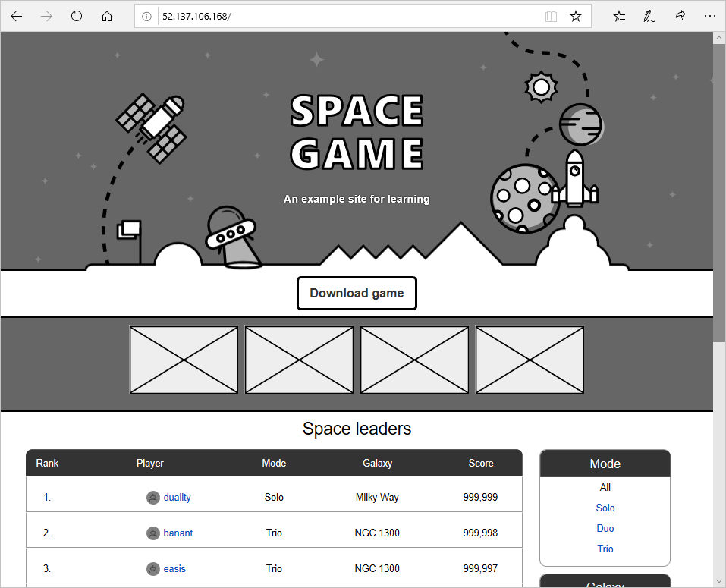This screenshot has width=726, height=588.
Task: Open browser settings and more menu
Action: point(710,17)
